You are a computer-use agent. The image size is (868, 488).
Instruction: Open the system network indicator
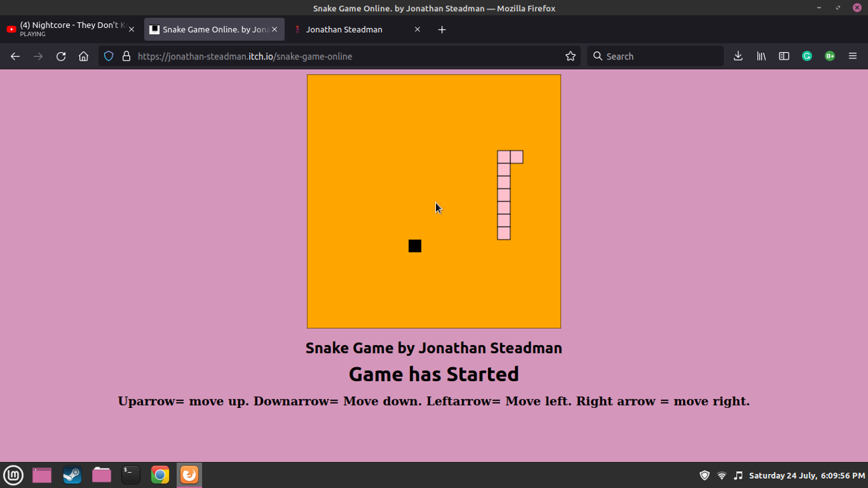click(x=721, y=475)
